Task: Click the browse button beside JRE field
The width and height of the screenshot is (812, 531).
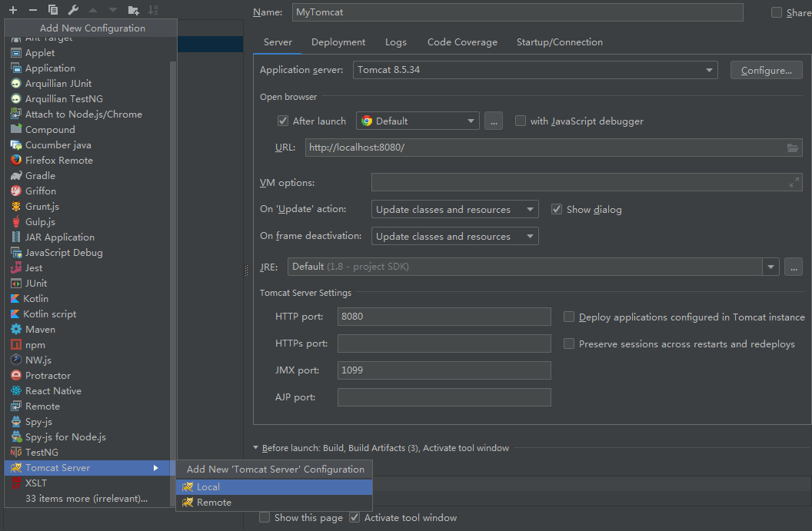Action: pyautogui.click(x=793, y=267)
